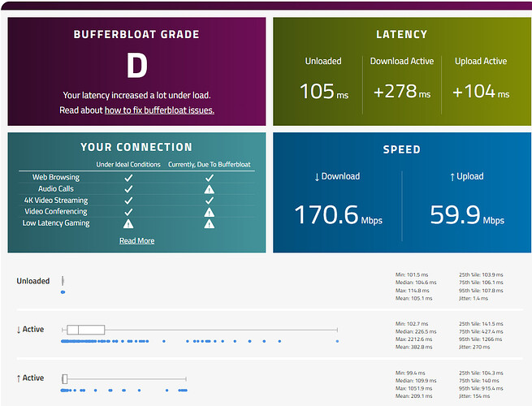Click the large D bufferbloat grade letter
Screen dimensions: 532x406
click(x=137, y=65)
